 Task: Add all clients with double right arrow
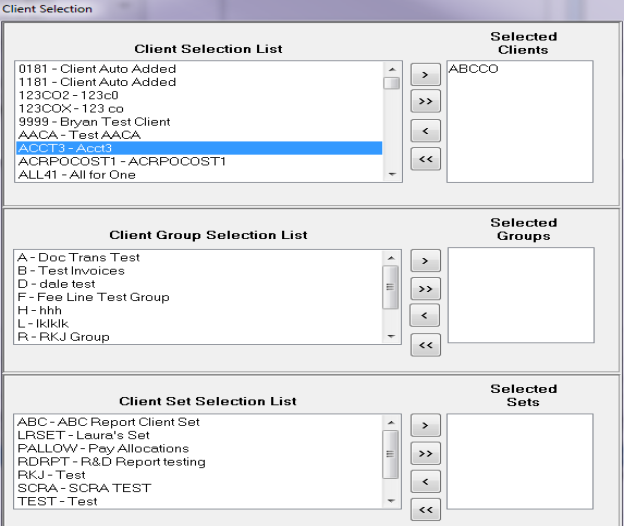pos(425,102)
